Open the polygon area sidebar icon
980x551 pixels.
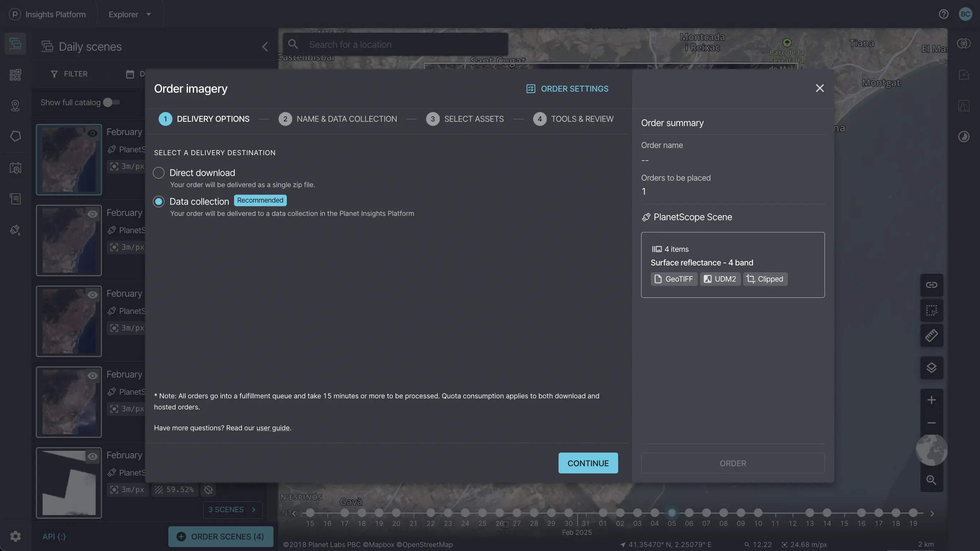point(15,136)
